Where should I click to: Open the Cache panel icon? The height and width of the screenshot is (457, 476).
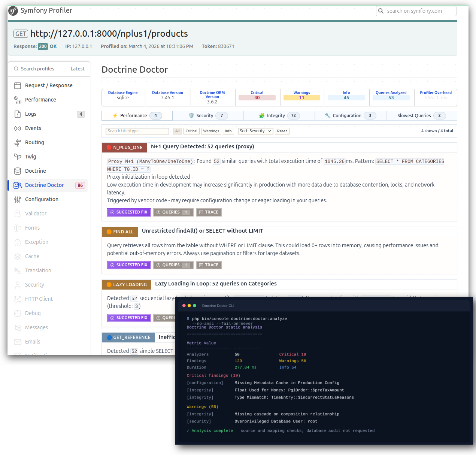18,256
